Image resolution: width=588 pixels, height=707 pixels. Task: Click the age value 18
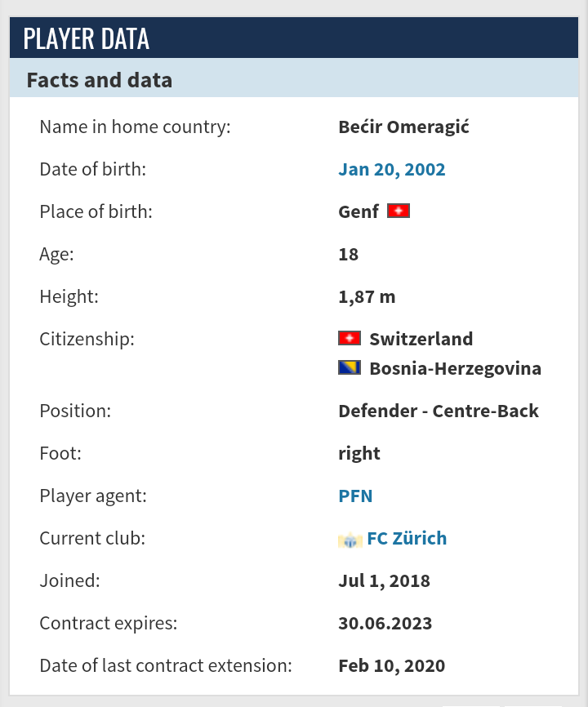(x=348, y=255)
